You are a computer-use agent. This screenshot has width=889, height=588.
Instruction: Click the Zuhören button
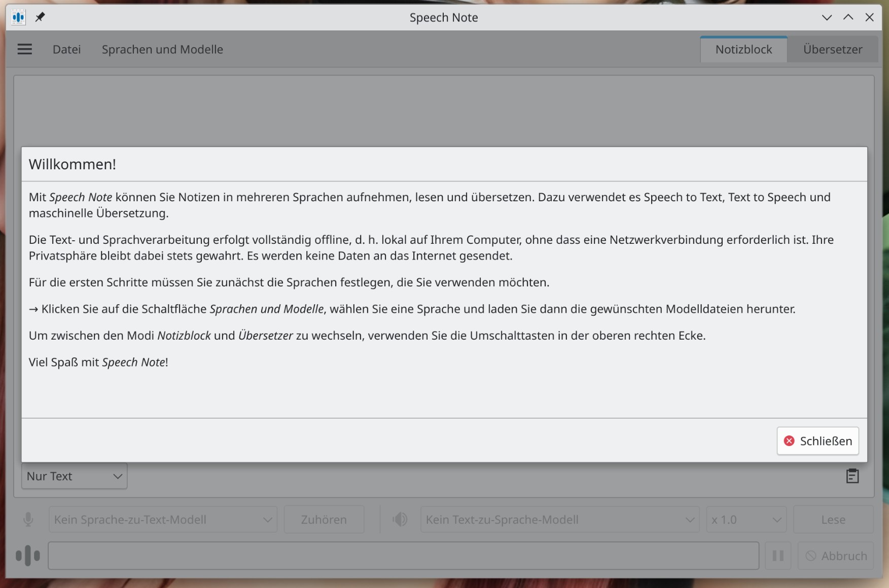coord(324,520)
